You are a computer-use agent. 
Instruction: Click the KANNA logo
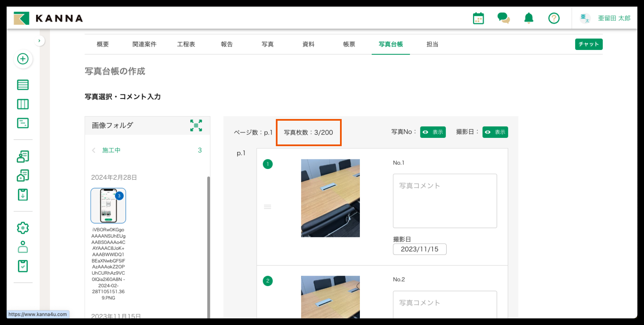(x=48, y=18)
